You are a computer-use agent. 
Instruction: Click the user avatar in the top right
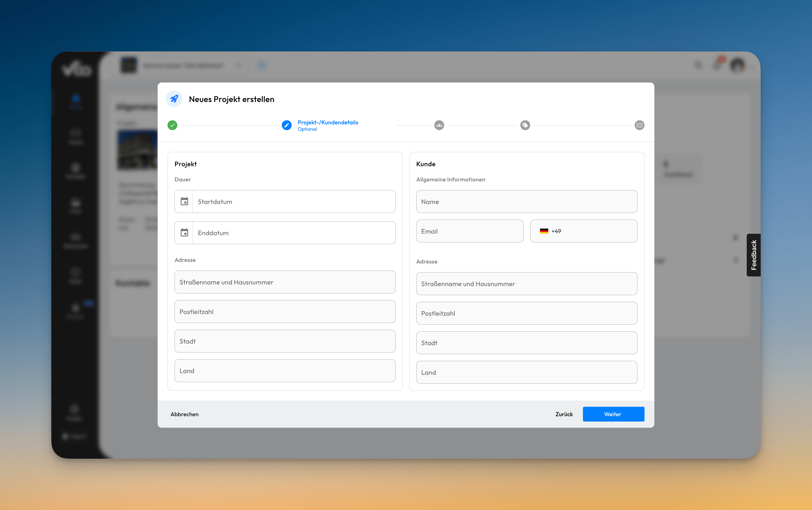point(738,65)
